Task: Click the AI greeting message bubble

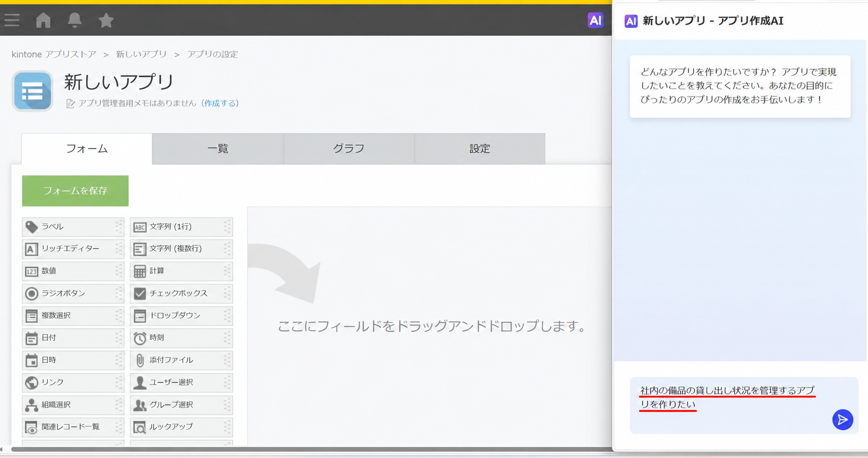Action: (x=740, y=86)
